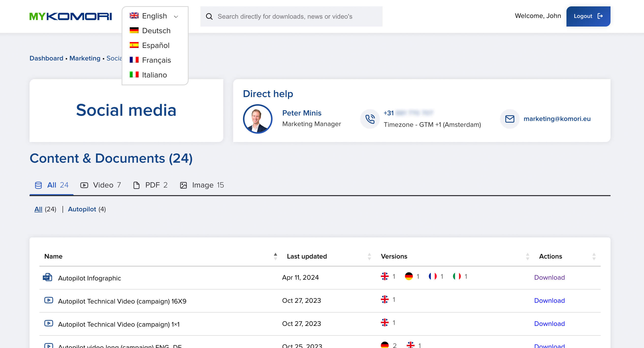
Task: Select Italian flag version of Autopilot Infographic
Action: pos(457,276)
